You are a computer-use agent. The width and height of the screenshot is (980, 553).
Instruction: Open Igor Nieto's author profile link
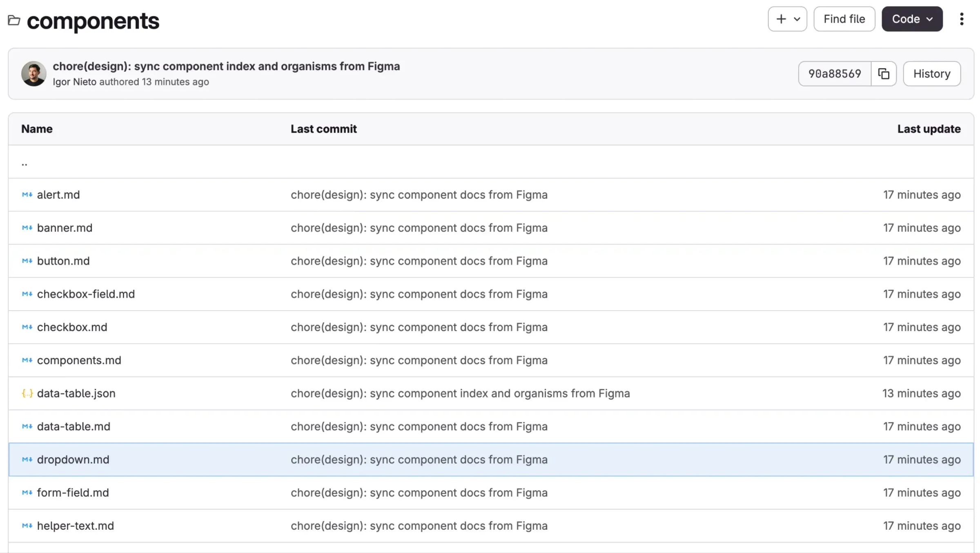pos(74,82)
